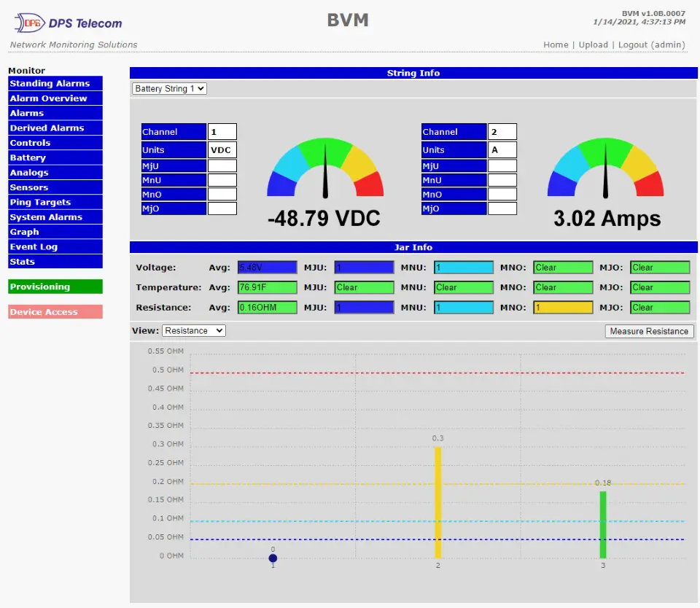Click the Measure Resistance button
Viewport: 700px width, 608px height.
(649, 331)
